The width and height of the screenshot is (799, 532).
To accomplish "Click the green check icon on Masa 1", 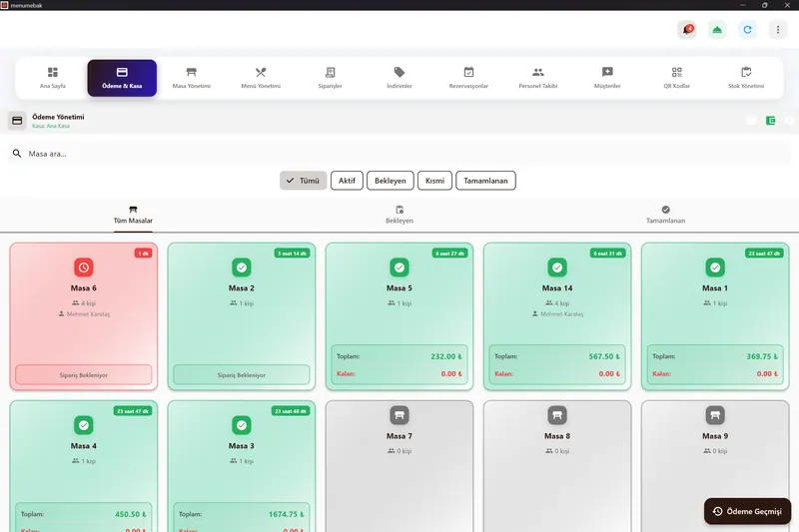I will click(715, 267).
